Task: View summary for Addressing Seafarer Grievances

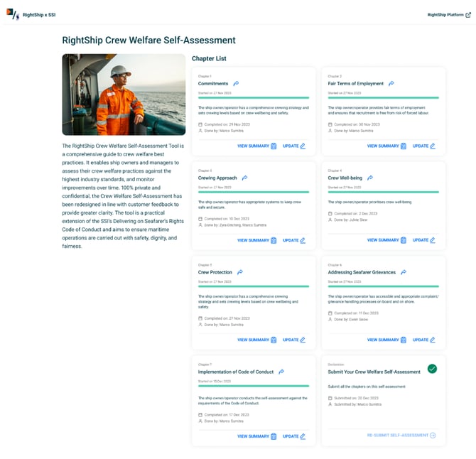Action: [x=386, y=340]
